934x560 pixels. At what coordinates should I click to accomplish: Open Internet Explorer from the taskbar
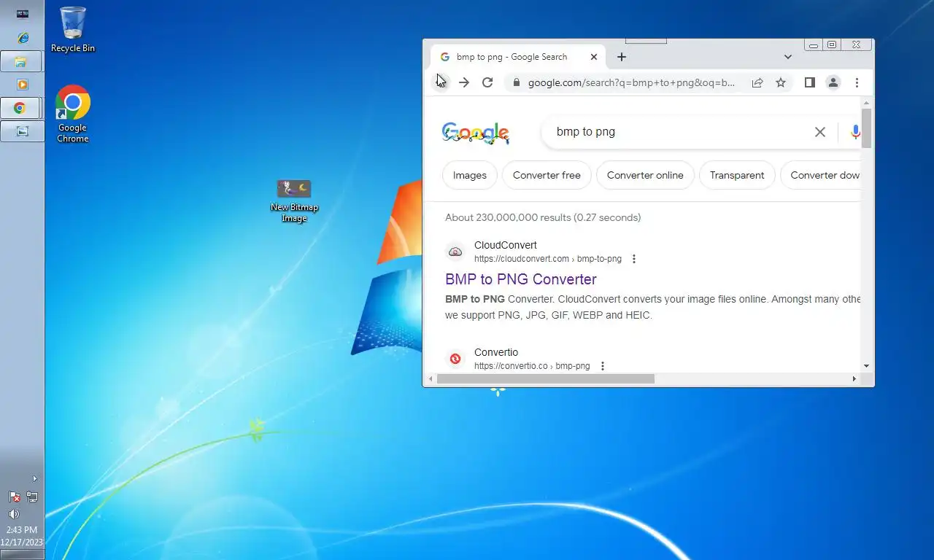pyautogui.click(x=23, y=38)
